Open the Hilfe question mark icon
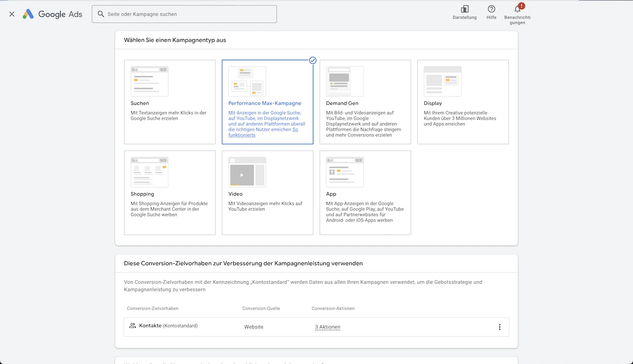 point(492,9)
